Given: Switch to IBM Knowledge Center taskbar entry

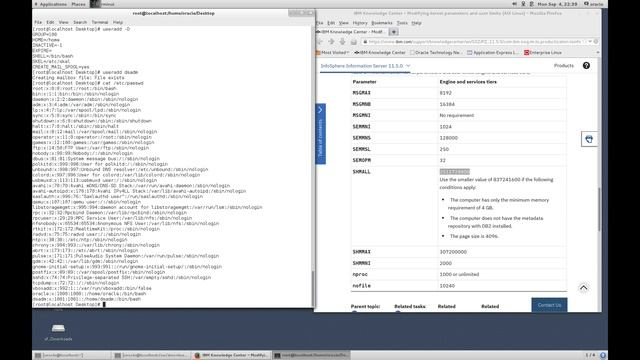Looking at the screenshot, I should tap(231, 356).
